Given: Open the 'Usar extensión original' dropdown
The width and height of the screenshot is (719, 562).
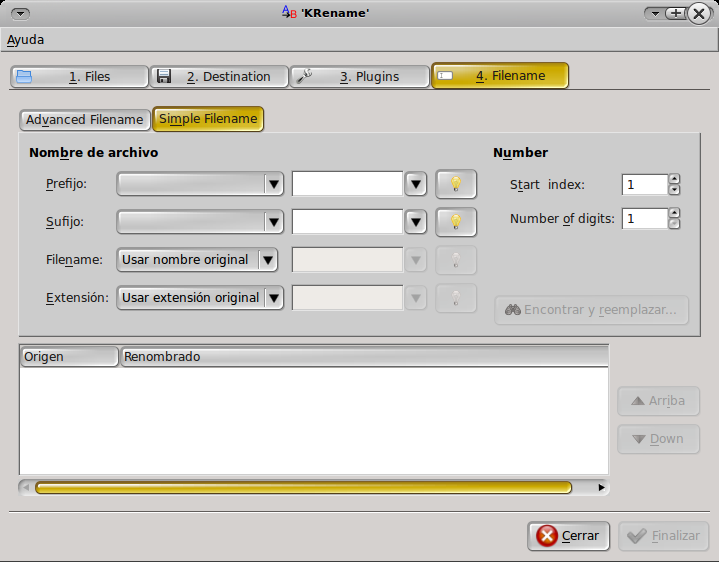Looking at the screenshot, I should click(x=200, y=298).
